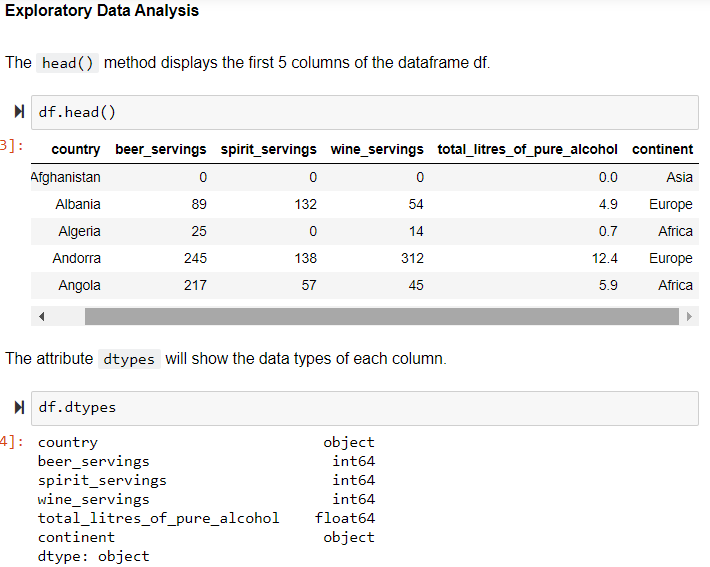710x567 pixels.
Task: Click the spirit_servings label in dtypes output
Action: (102, 480)
